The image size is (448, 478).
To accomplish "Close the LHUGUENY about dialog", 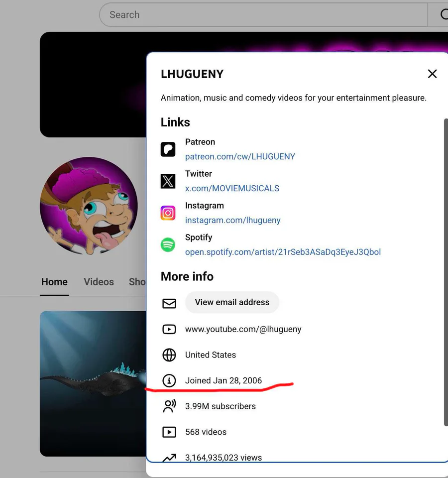I will [x=432, y=74].
